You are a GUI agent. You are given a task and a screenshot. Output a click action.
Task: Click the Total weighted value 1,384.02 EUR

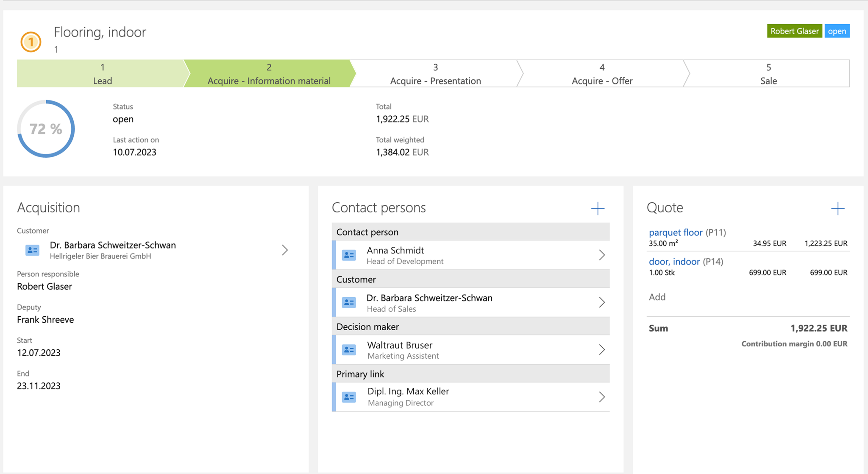coord(402,152)
